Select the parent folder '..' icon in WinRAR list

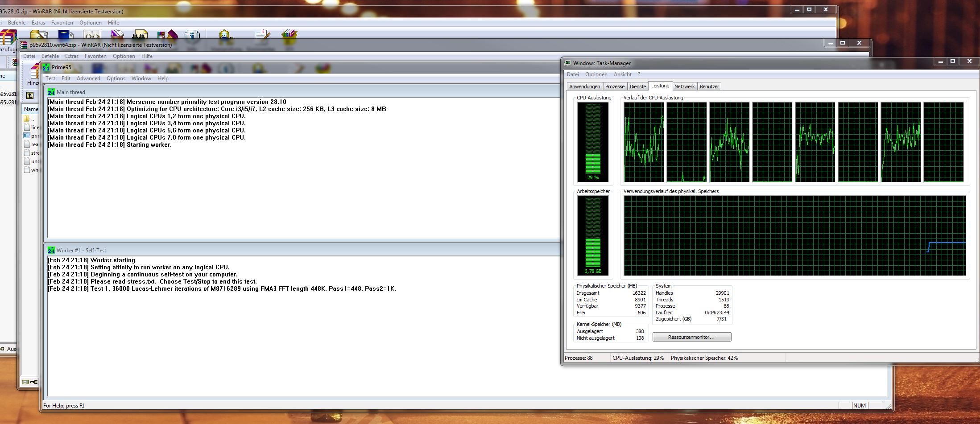tap(27, 119)
